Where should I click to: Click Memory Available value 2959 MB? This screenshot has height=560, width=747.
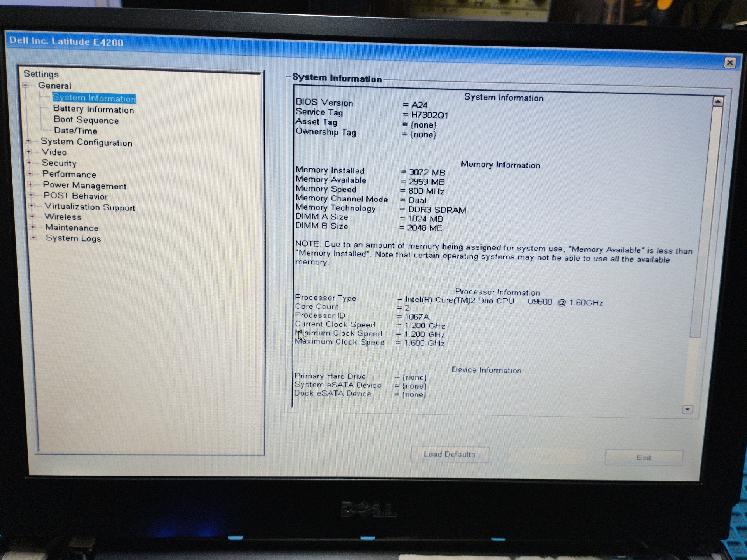point(426,182)
